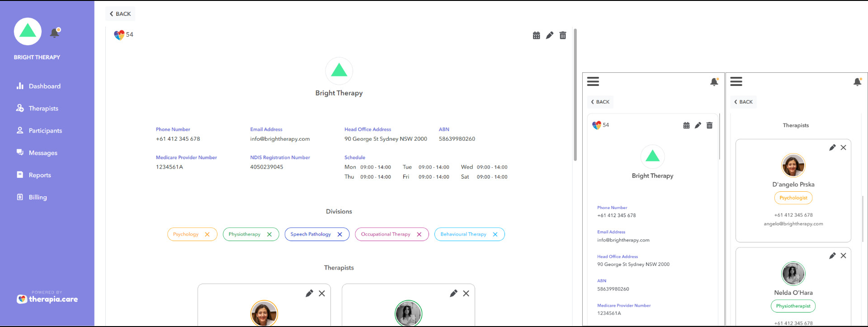The image size is (868, 327).
Task: Delete the organisation using the main trash icon
Action: [x=562, y=35]
